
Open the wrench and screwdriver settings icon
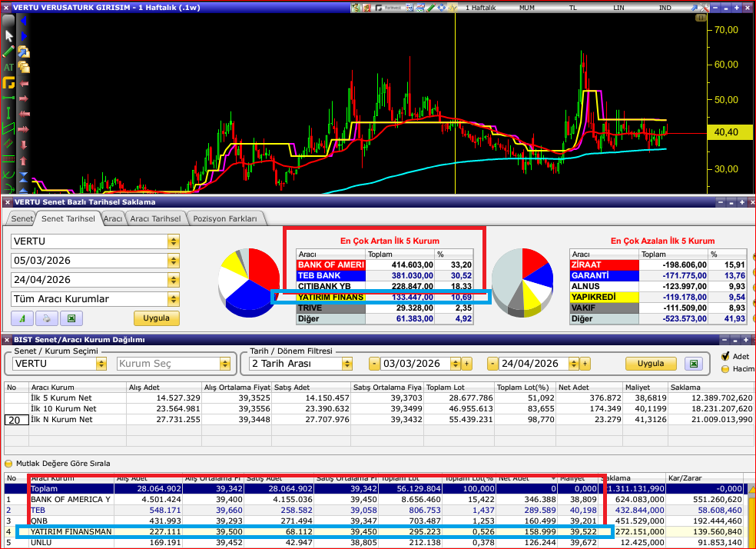pyautogui.click(x=705, y=8)
